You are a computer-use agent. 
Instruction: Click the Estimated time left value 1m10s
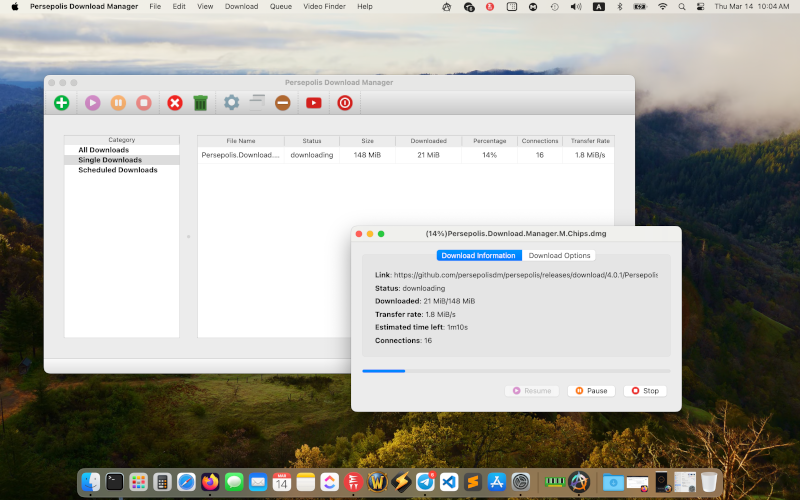click(458, 327)
